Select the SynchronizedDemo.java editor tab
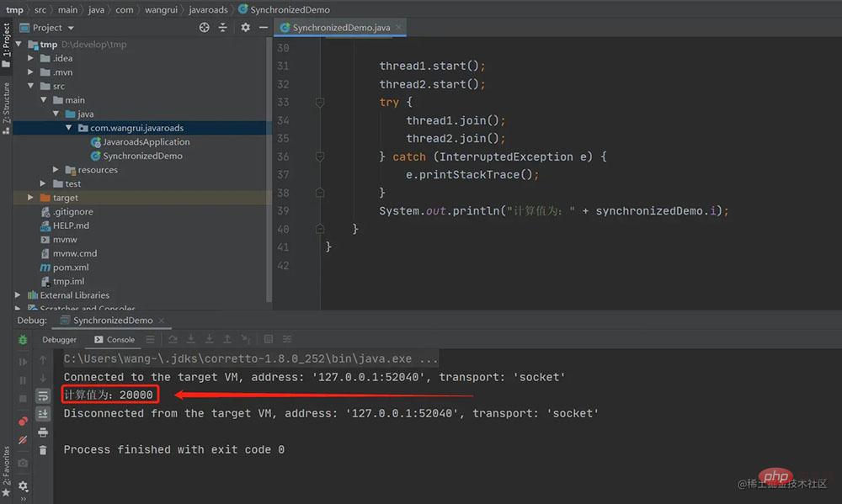Image resolution: width=842 pixels, height=504 pixels. (340, 28)
